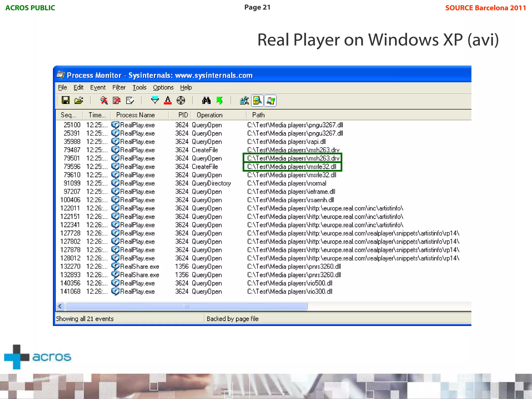This screenshot has width=532, height=399.
Task: Click 'Backed by page file' status text
Action: click(232, 319)
